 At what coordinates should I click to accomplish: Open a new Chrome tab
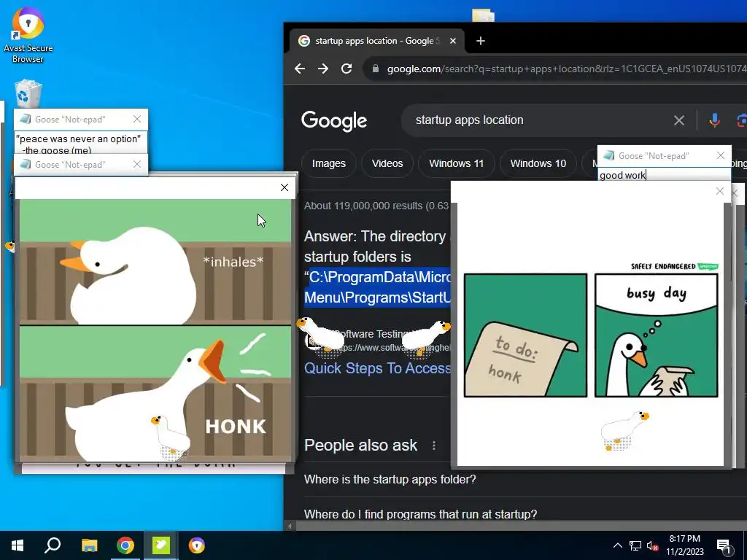[481, 41]
